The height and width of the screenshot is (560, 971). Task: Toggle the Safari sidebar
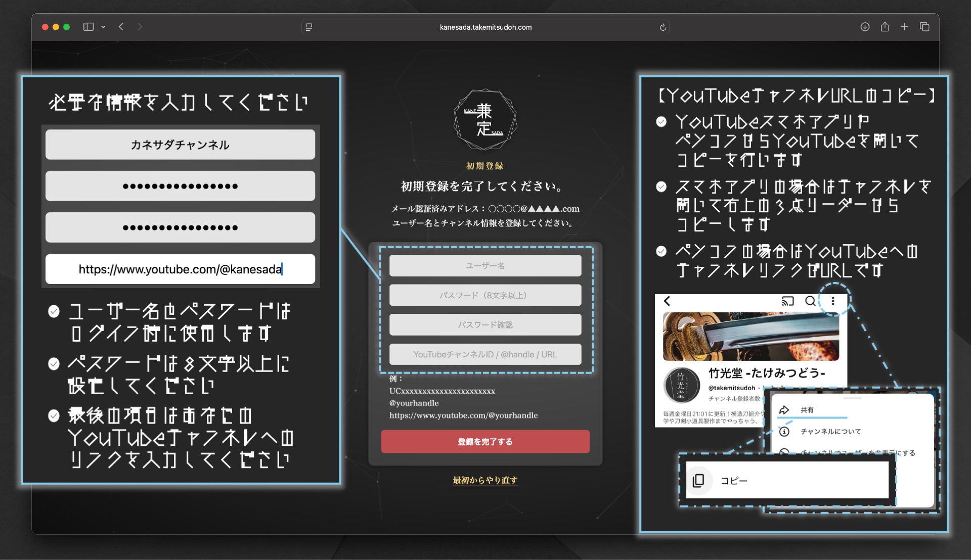pos(89,27)
